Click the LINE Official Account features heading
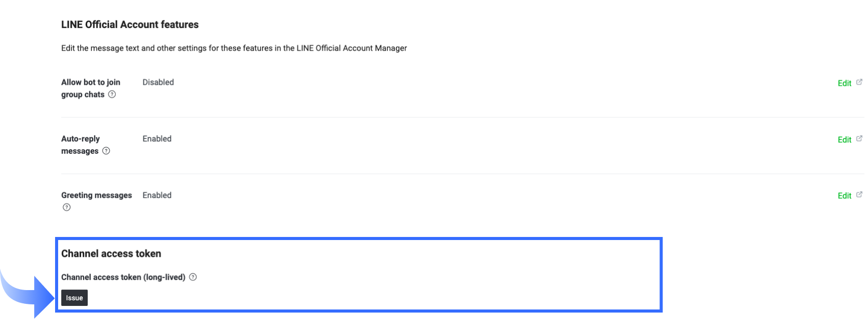This screenshot has width=868, height=334. (130, 25)
